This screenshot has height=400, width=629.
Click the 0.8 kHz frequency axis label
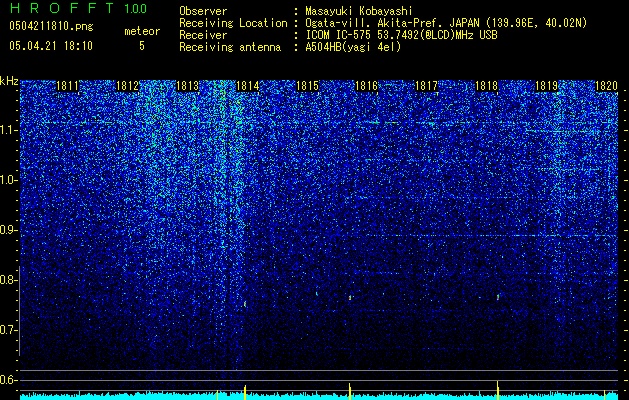[8, 280]
